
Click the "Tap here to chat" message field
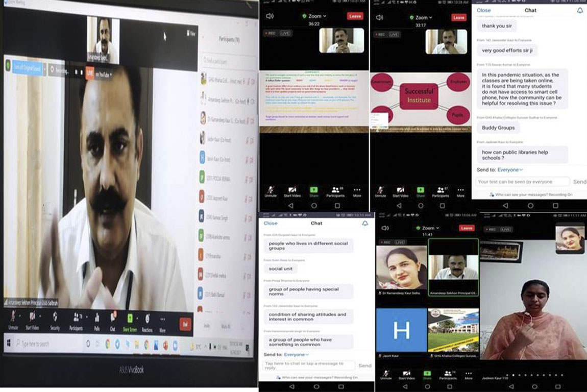coord(308,365)
